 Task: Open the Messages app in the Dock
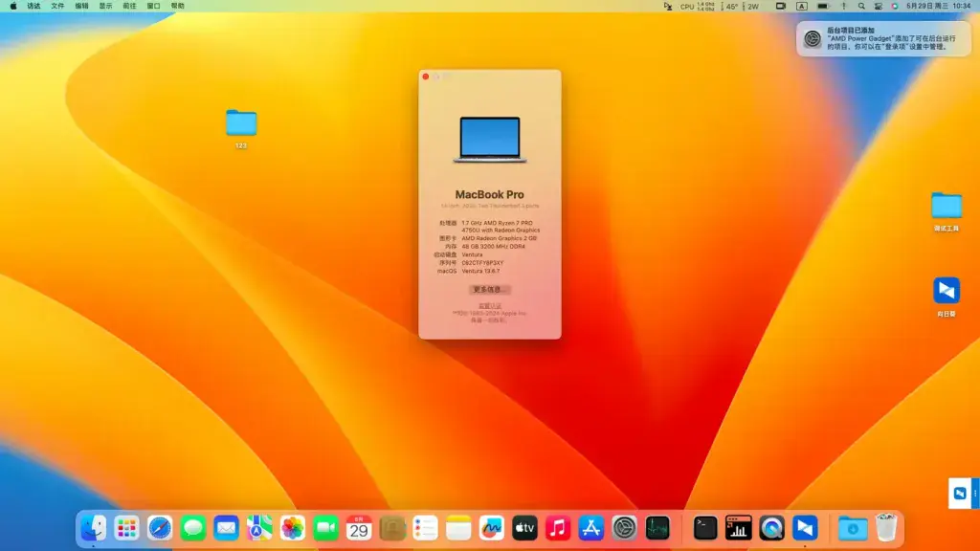(192, 528)
